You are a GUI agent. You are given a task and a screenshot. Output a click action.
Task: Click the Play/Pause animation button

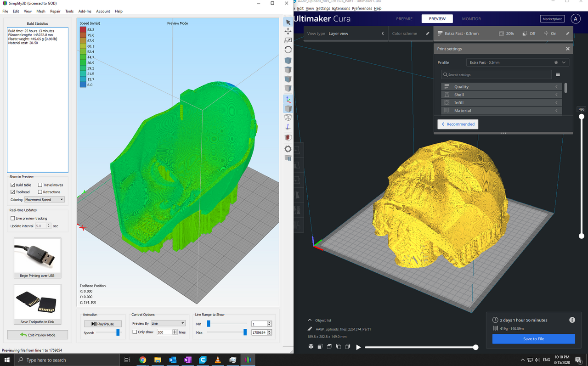pyautogui.click(x=102, y=324)
